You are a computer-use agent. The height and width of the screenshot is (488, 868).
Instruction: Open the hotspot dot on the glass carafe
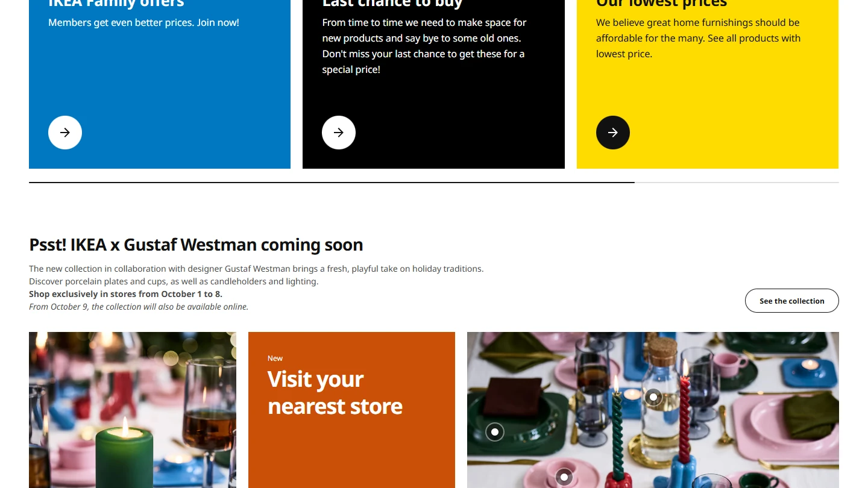pos(653,397)
